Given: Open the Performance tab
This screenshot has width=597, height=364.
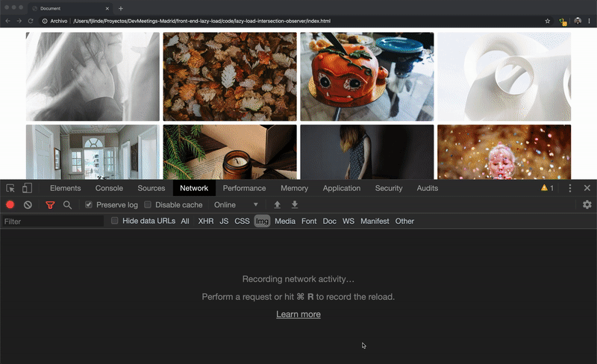Looking at the screenshot, I should click(245, 188).
